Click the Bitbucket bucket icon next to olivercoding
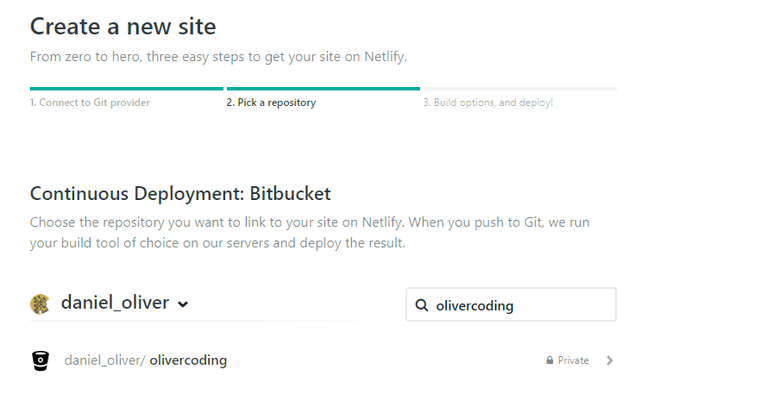This screenshot has height=400, width=760. click(40, 361)
